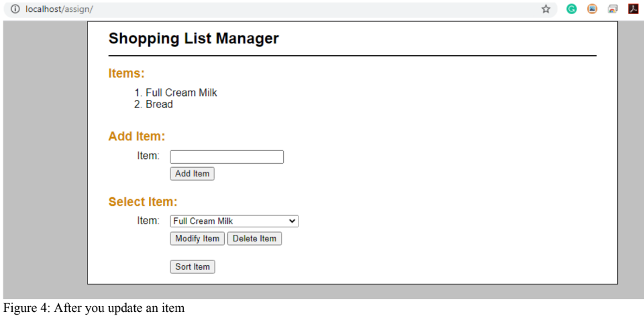Click the Modify Item button
644x316 pixels.
(197, 239)
